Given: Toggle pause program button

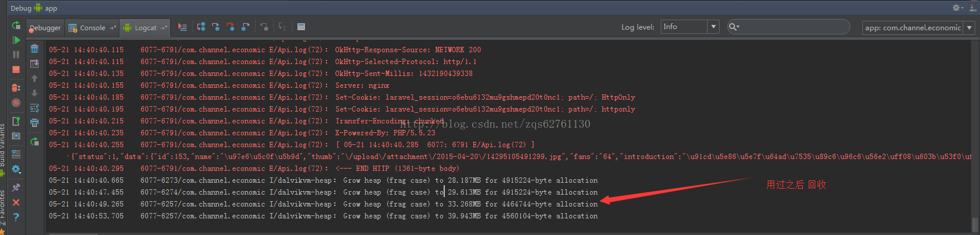Looking at the screenshot, I should [x=16, y=55].
